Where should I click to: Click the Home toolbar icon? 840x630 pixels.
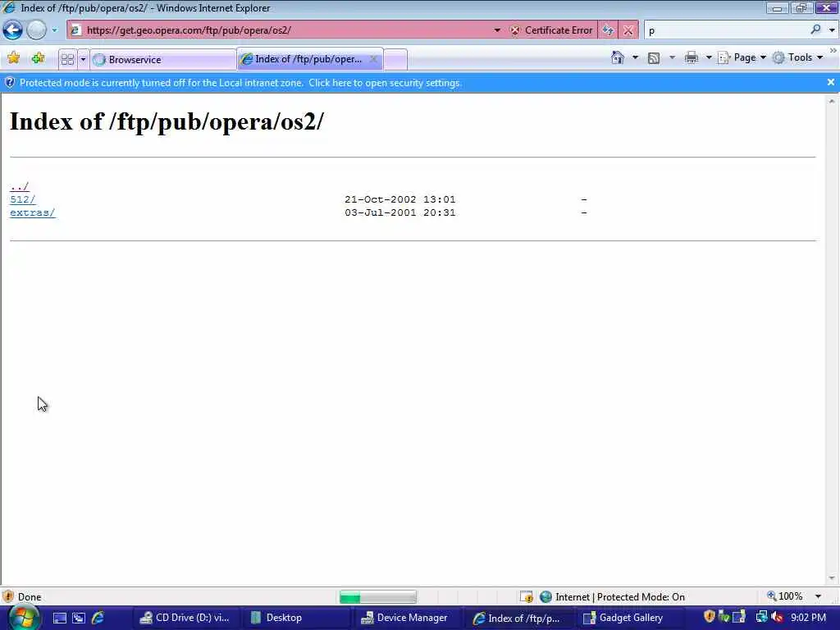[618, 57]
